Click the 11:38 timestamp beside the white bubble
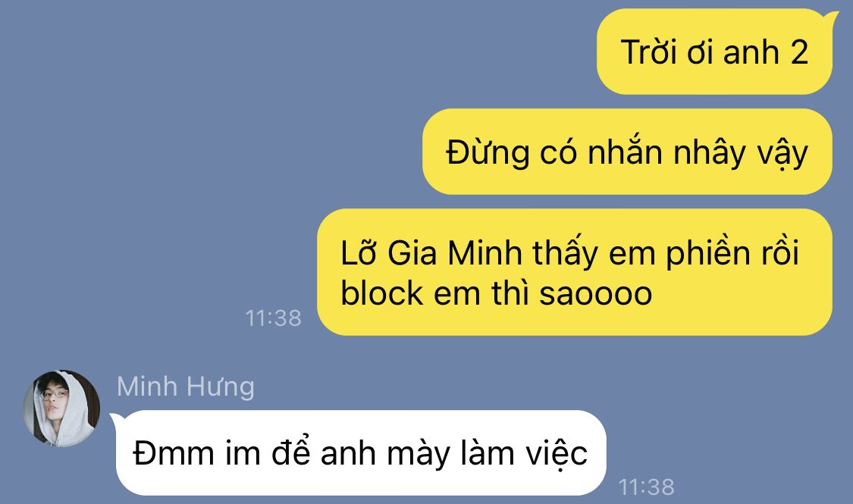This screenshot has height=504, width=853. [646, 487]
